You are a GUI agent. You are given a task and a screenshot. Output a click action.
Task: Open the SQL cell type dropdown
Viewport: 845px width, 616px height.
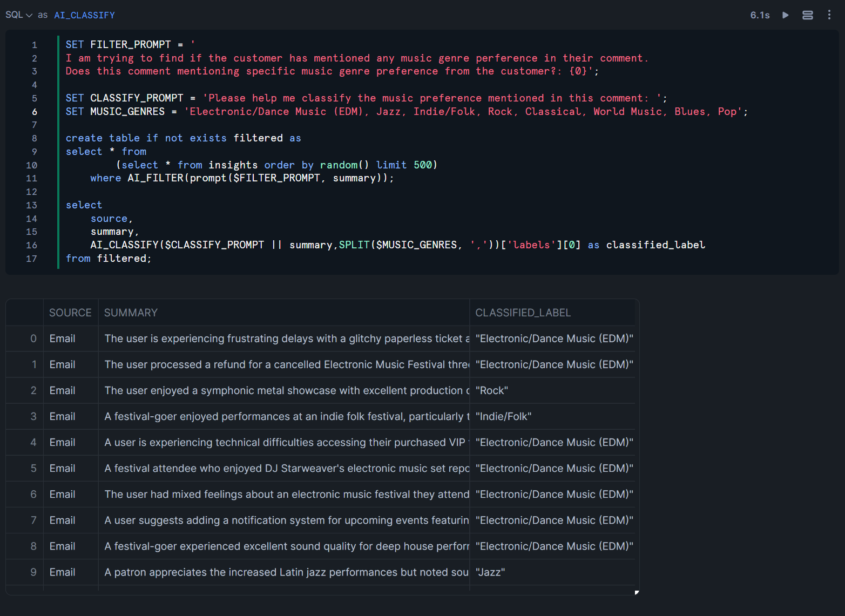pos(19,15)
